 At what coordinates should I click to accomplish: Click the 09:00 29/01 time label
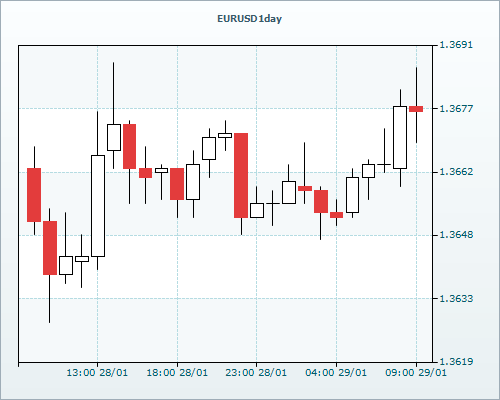click(x=416, y=373)
